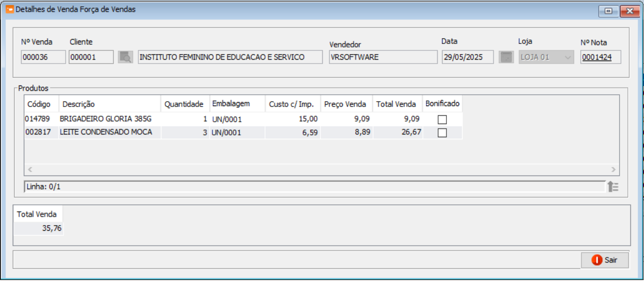644x281 pixels.
Task: Click the Nº Venda field
Action: click(43, 57)
